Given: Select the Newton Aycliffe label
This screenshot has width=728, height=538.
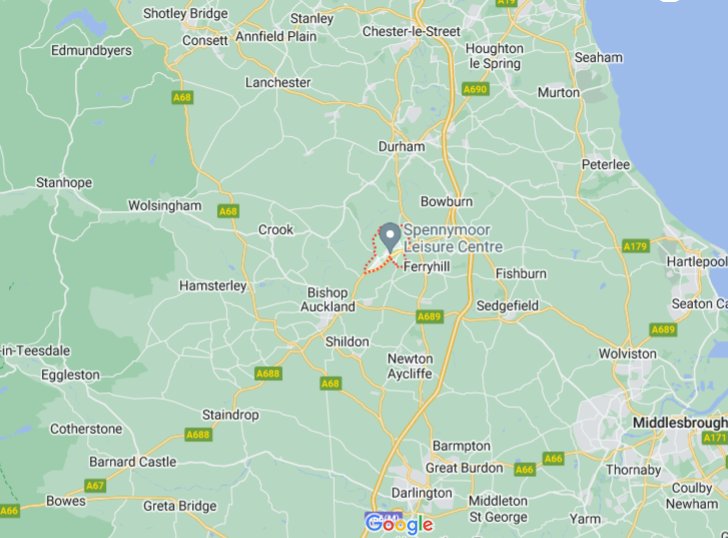Looking at the screenshot, I should click(x=410, y=366).
